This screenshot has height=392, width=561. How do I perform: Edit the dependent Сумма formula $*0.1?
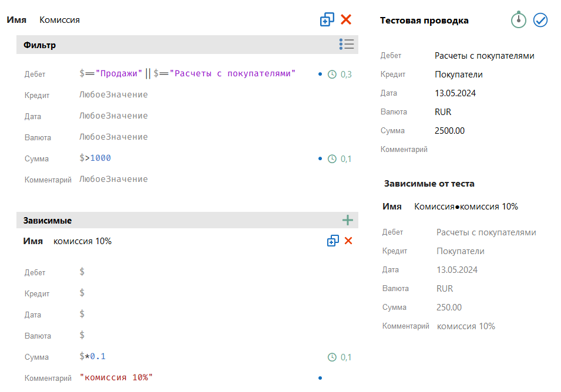click(93, 356)
